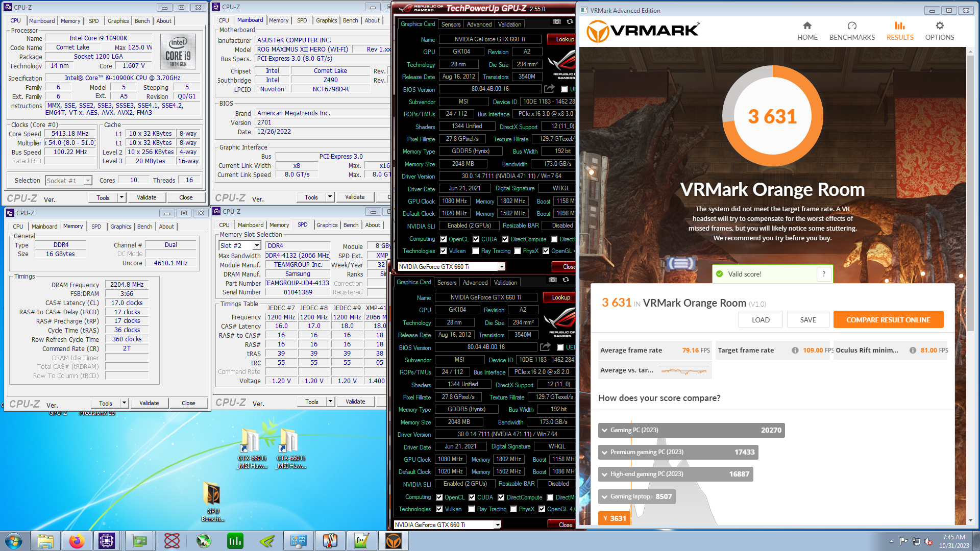The width and height of the screenshot is (980, 551).
Task: Select first GTX 660 Ti MSI Haw desktop shortcut
Action: [252, 449]
